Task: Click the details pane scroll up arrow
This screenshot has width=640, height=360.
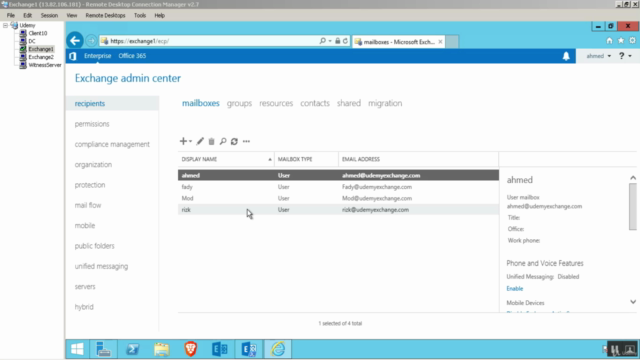Action: pos(633,178)
